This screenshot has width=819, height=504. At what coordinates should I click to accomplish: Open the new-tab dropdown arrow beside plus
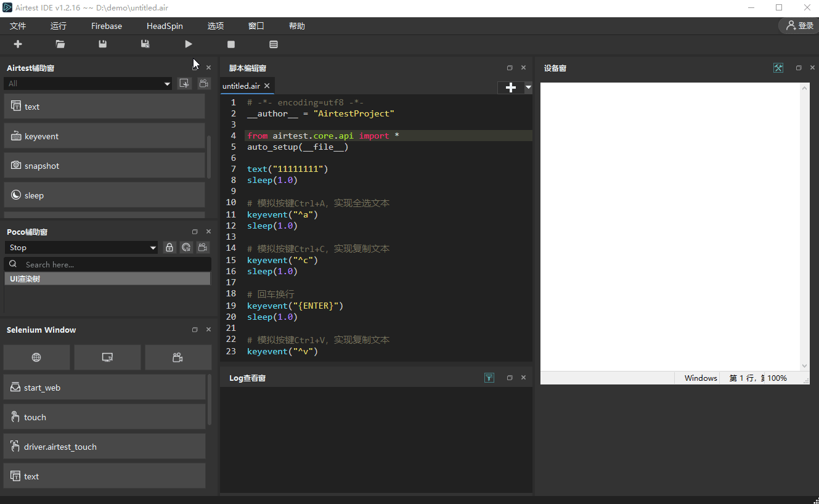(x=528, y=87)
